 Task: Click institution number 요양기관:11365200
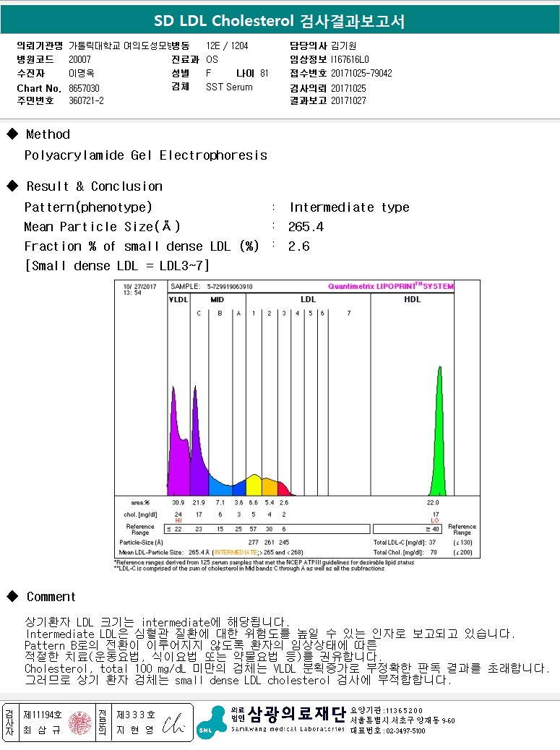[387, 710]
